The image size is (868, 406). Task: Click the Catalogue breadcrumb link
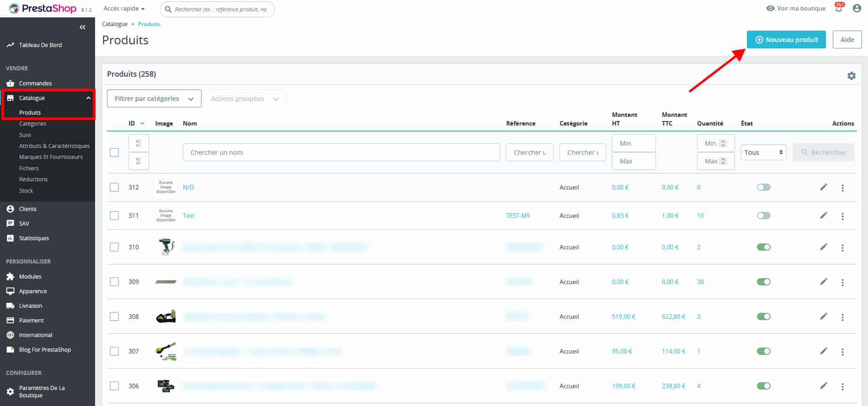[x=115, y=24]
